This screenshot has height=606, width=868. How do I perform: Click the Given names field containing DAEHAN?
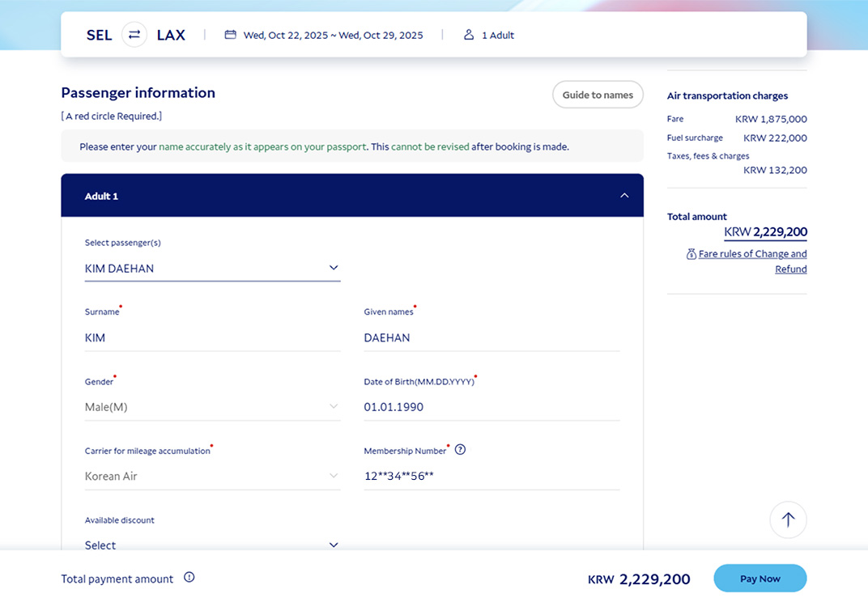pyautogui.click(x=491, y=338)
